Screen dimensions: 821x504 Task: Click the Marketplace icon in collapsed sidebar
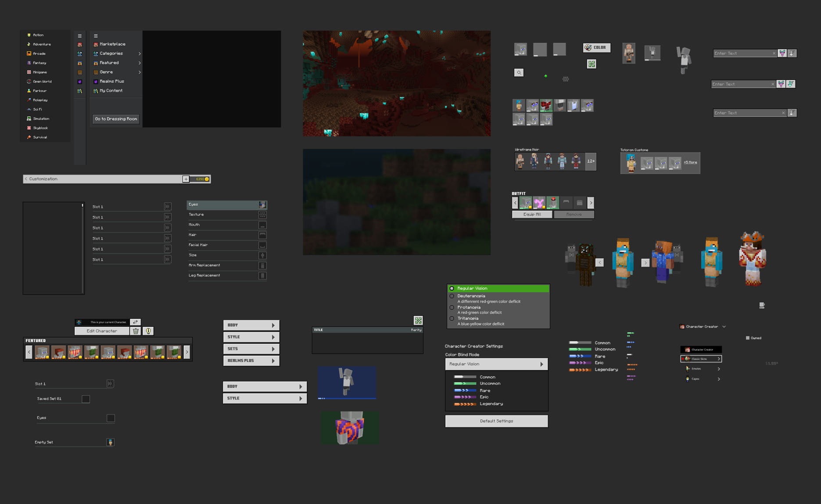pos(79,44)
